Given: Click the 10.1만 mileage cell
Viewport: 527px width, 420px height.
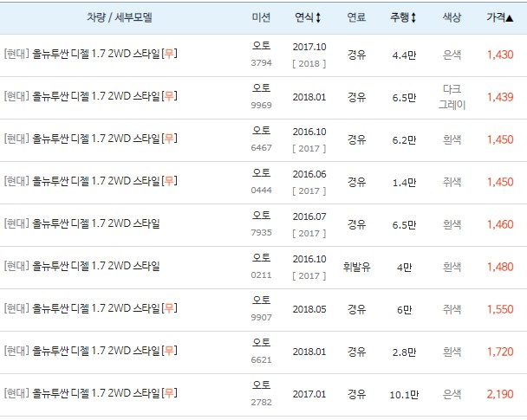Looking at the screenshot, I should point(404,395).
